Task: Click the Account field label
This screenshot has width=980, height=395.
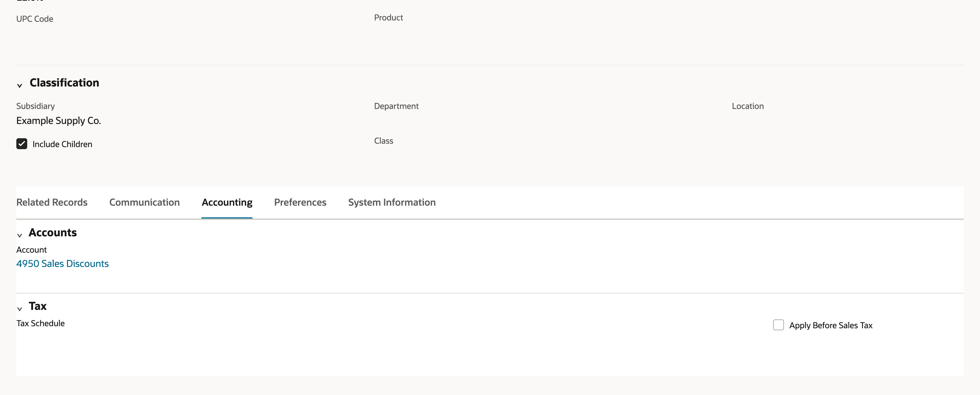Action: coord(31,250)
